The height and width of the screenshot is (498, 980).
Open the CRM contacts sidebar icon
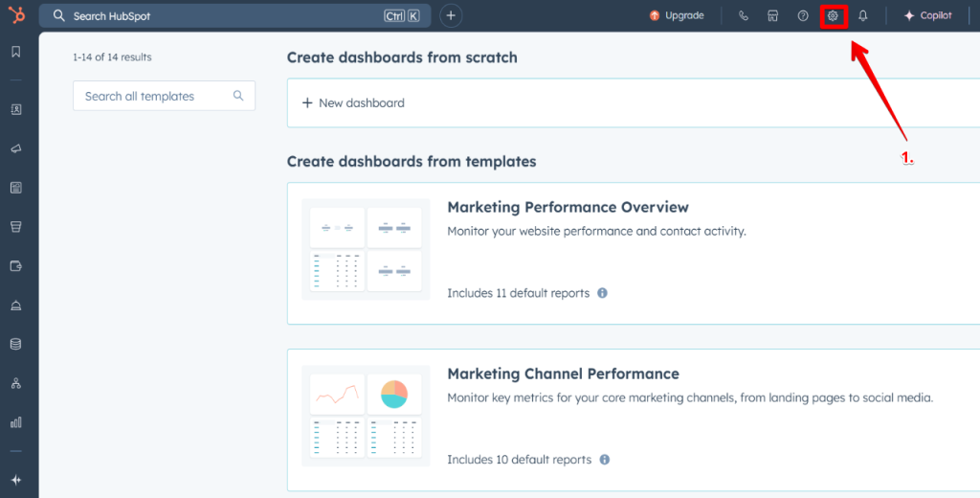(x=16, y=109)
